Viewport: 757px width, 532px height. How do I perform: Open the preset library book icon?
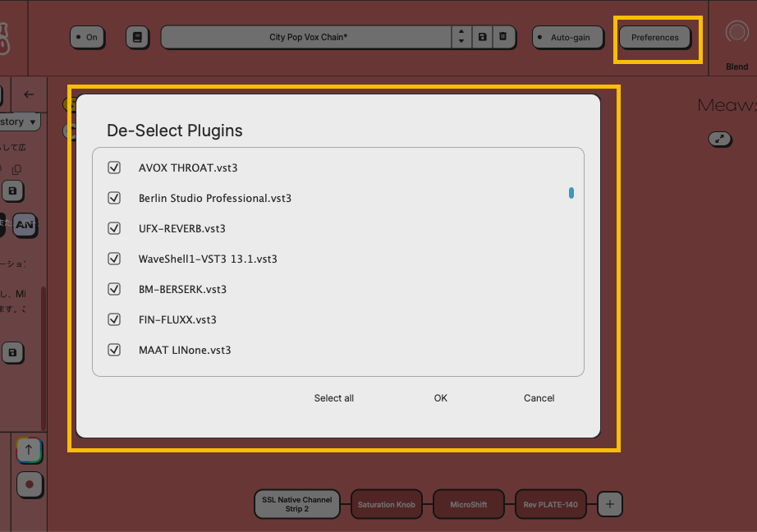click(137, 37)
